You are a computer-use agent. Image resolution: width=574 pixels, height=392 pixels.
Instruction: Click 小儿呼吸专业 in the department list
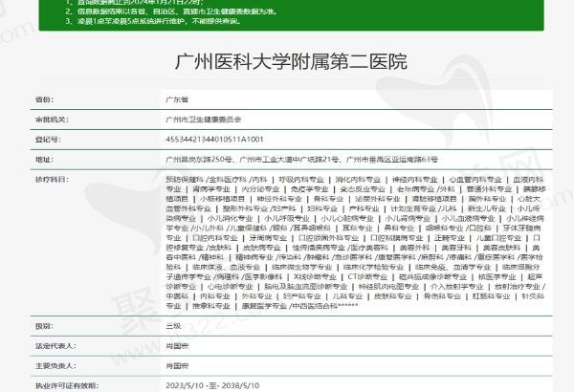click(287, 219)
